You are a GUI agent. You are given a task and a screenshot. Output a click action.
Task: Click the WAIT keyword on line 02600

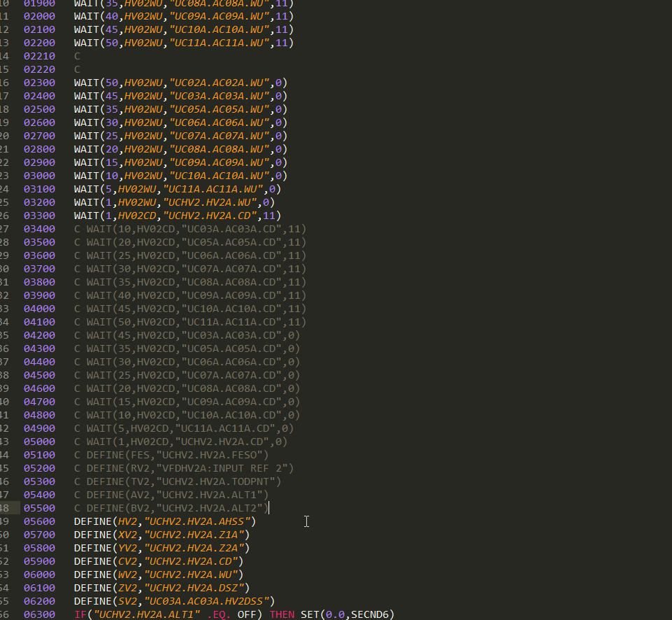tap(87, 122)
